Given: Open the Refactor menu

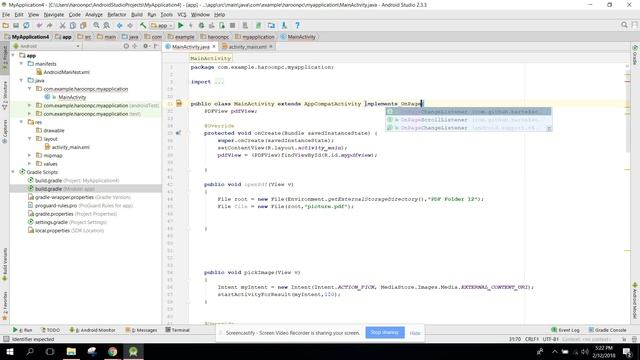Looking at the screenshot, I should 117,15.
